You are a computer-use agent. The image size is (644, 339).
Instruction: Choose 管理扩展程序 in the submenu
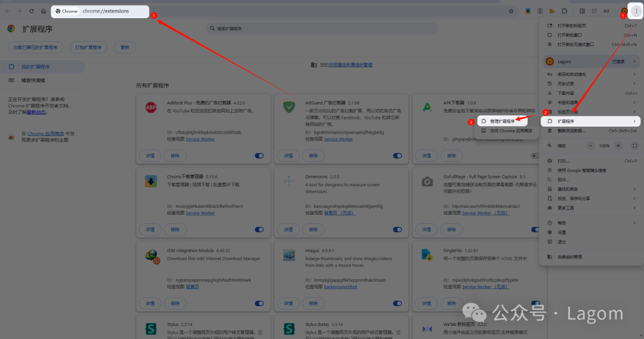pyautogui.click(x=502, y=121)
